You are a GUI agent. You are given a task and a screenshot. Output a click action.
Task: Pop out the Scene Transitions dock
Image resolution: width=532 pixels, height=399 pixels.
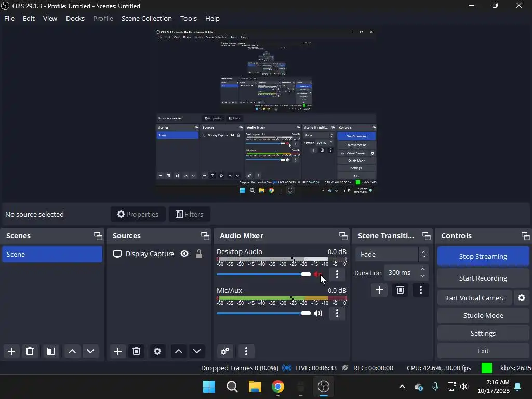pos(426,236)
